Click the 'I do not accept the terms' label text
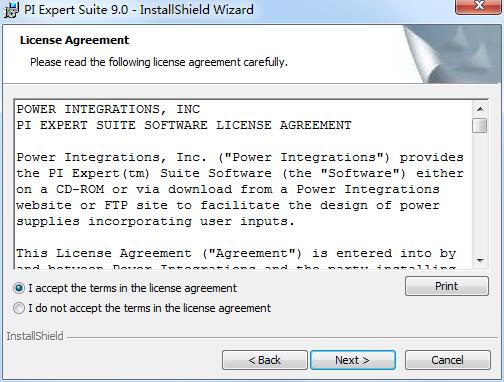 [x=149, y=308]
